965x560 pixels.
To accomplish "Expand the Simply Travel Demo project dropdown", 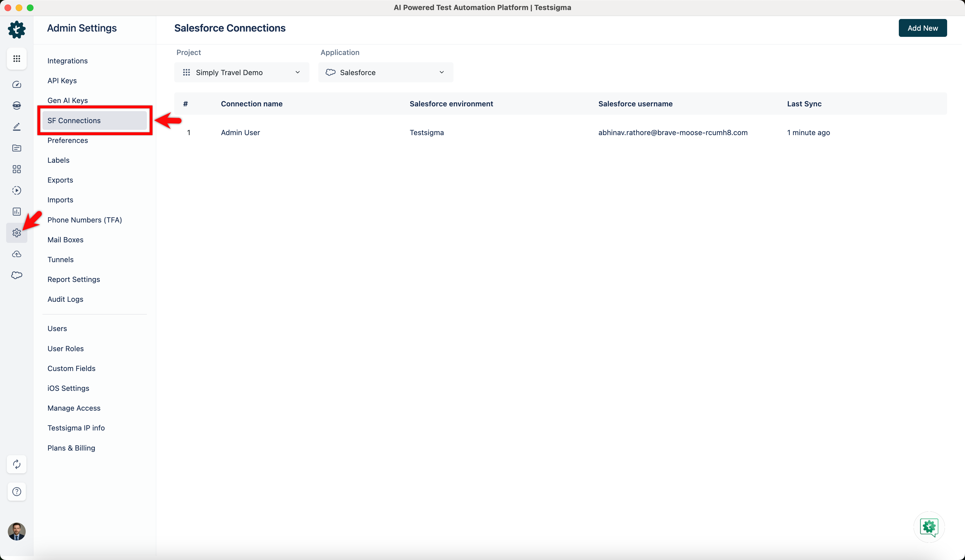I will (241, 72).
